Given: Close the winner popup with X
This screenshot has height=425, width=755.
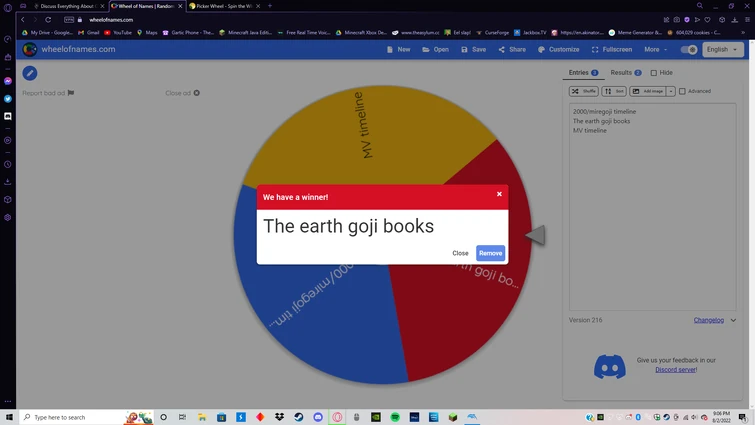Looking at the screenshot, I should point(499,194).
